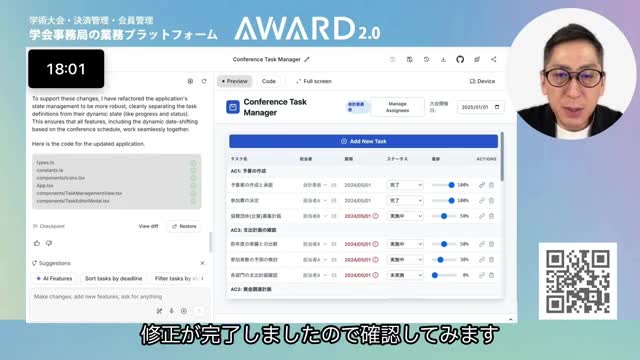
Task: Click the task list vertical scrollbar
Action: [x=502, y=157]
